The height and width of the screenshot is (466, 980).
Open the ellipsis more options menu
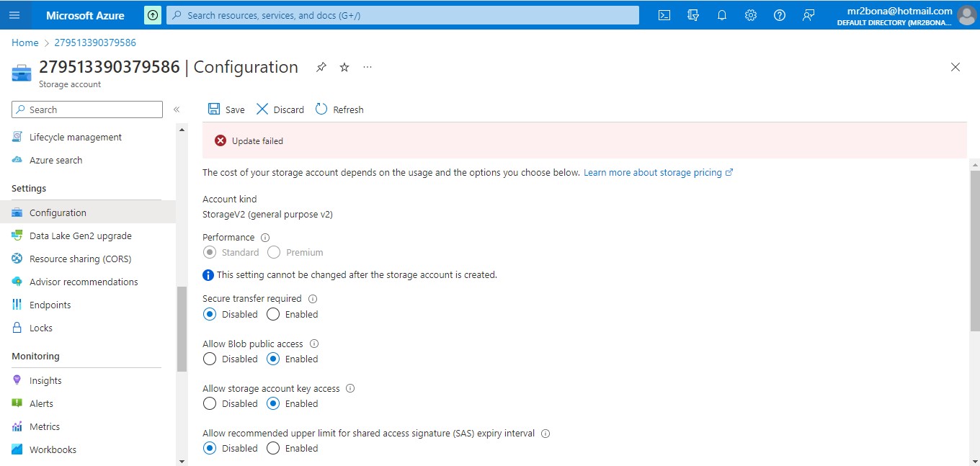click(367, 67)
